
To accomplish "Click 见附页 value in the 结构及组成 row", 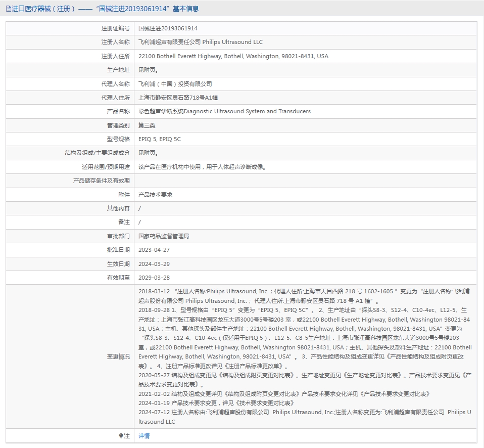I will click(x=149, y=153).
